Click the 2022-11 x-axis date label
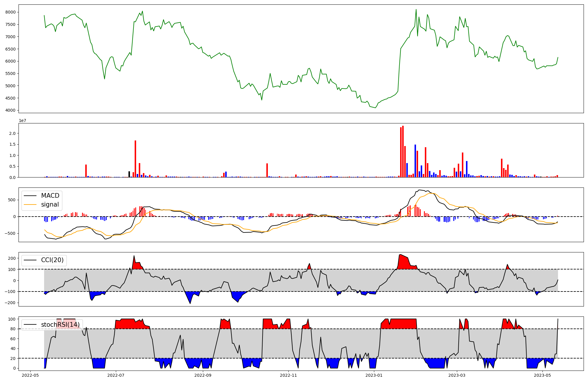Image resolution: width=588 pixels, height=382 pixels. 288,375
